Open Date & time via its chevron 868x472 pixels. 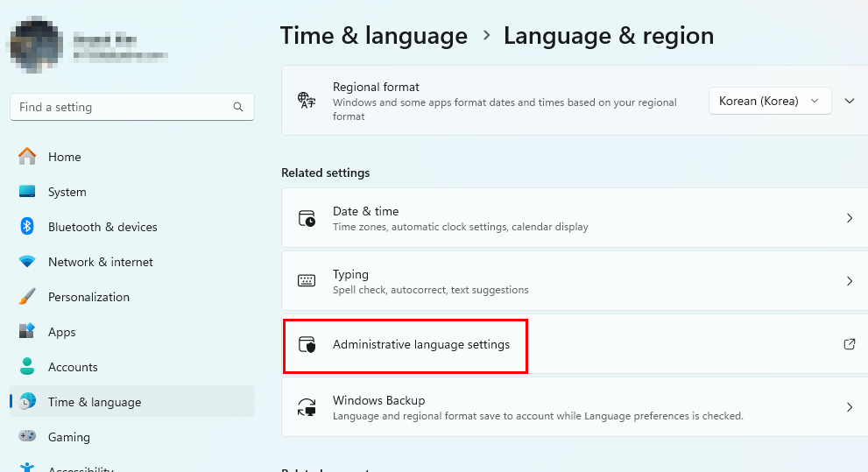click(850, 218)
